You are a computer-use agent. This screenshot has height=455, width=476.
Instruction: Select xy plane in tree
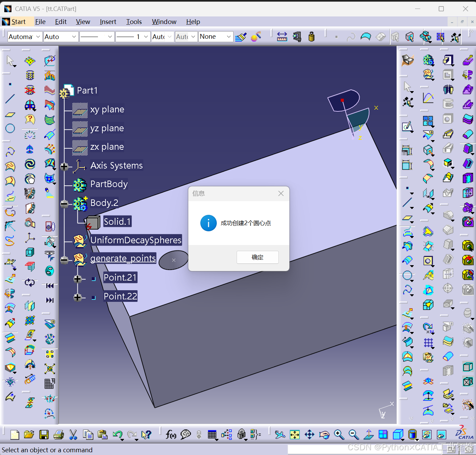click(107, 109)
